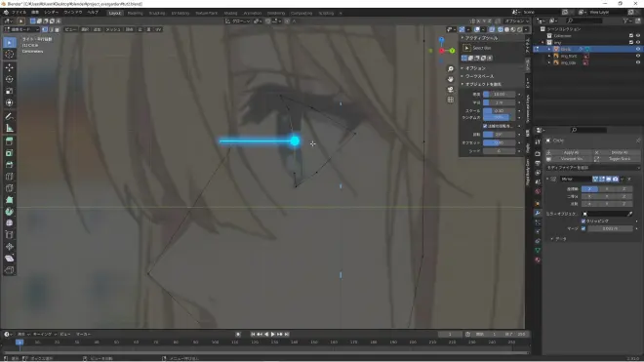Click the timeline play button
This screenshot has width=644, height=362.
coord(272,335)
